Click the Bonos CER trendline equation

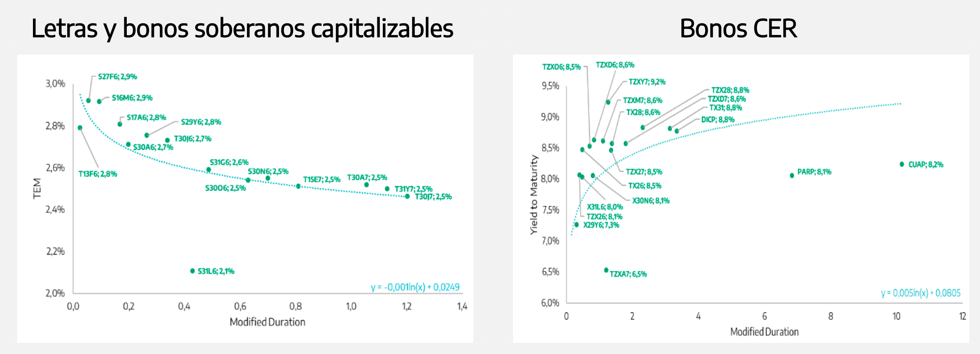(920, 293)
